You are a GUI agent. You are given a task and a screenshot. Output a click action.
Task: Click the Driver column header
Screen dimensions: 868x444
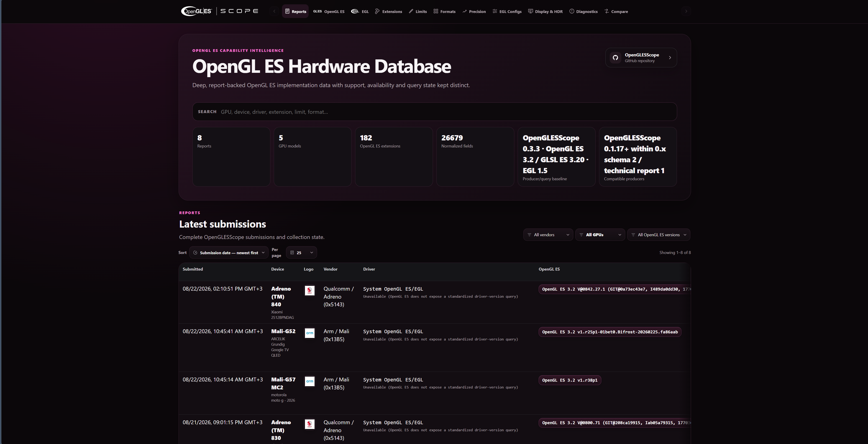(x=369, y=269)
